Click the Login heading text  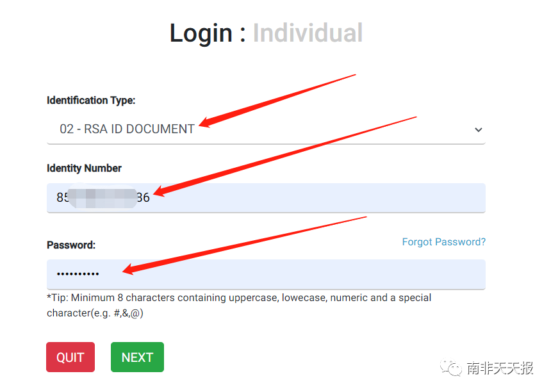coord(201,33)
